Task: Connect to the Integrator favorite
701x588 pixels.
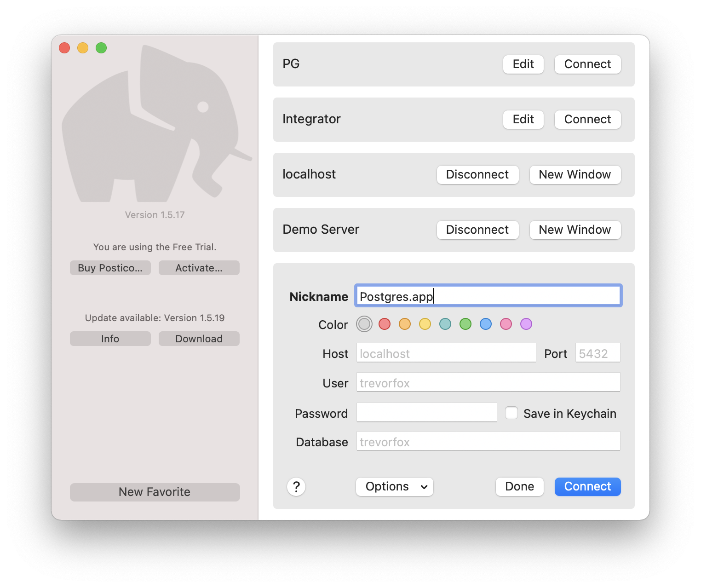Action: pos(588,119)
